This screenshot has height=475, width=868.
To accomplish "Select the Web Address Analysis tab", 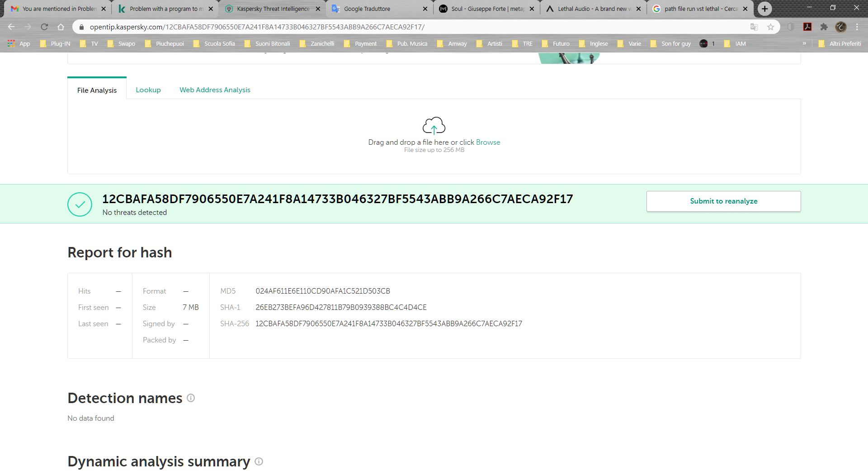I will pos(215,90).
